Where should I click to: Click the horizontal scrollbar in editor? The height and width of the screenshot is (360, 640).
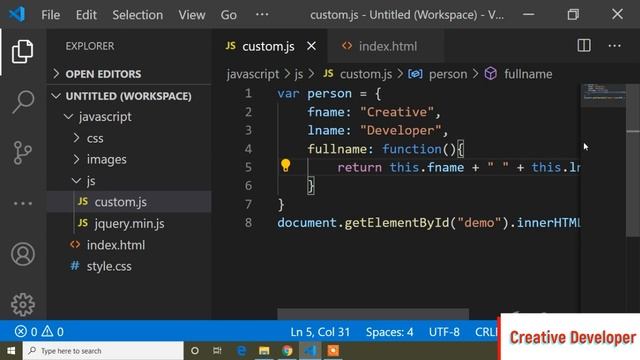(373, 314)
